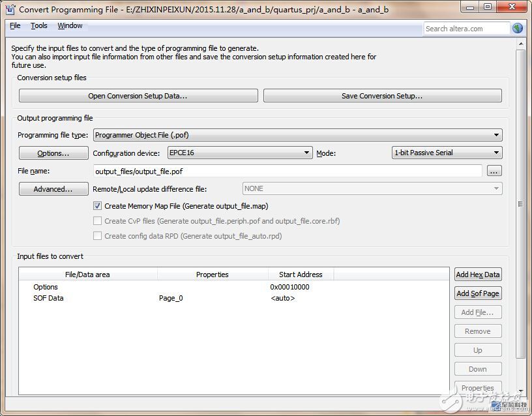Uncheck Create Memory Map File checkbox
Image resolution: width=532 pixels, height=416 pixels.
click(x=98, y=206)
